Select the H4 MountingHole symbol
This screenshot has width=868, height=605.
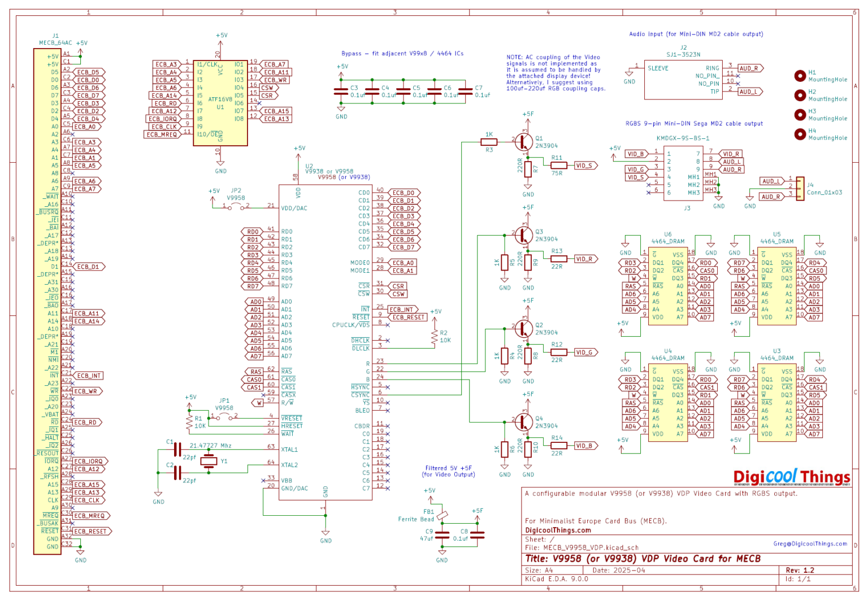point(800,134)
